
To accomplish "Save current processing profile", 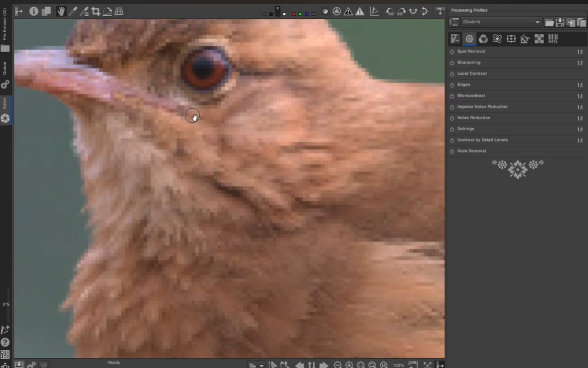I will point(560,23).
